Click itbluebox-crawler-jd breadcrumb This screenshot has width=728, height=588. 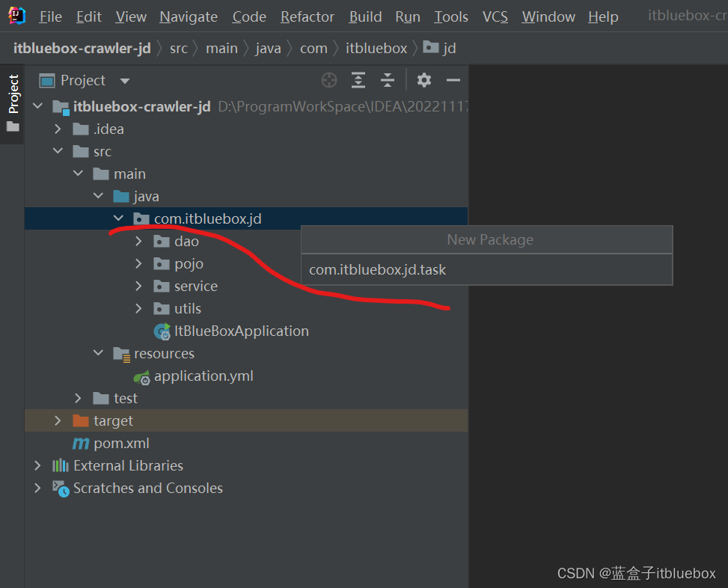(82, 49)
